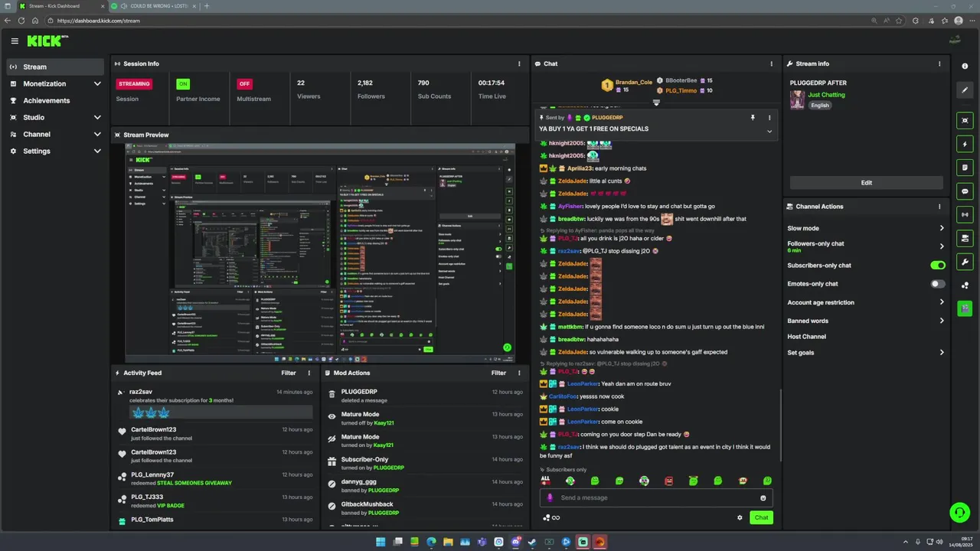This screenshot has width=980, height=551.
Task: Click the wrench icon in right toolbar
Action: click(965, 262)
